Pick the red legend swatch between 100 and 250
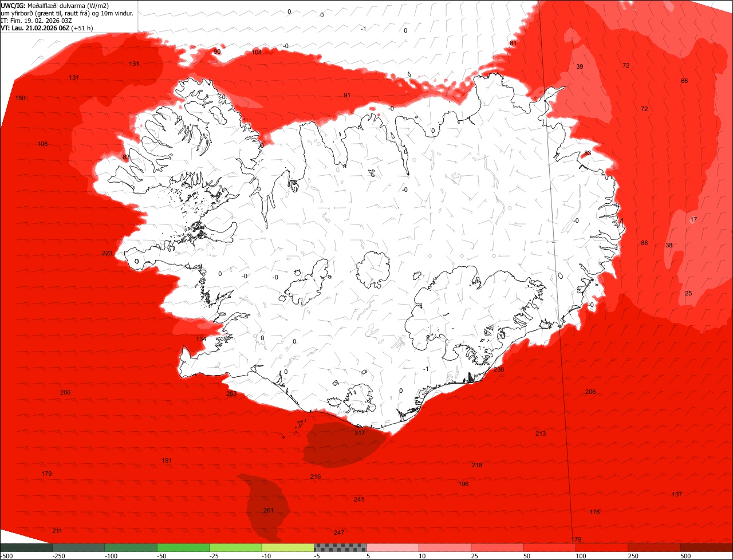This screenshot has height=560, width=733. click(601, 547)
